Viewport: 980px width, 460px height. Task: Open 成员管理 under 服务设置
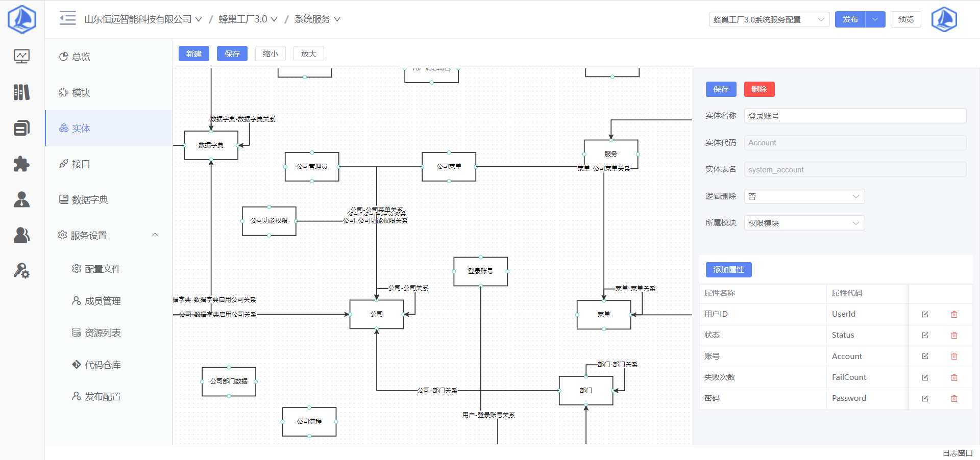pyautogui.click(x=108, y=301)
